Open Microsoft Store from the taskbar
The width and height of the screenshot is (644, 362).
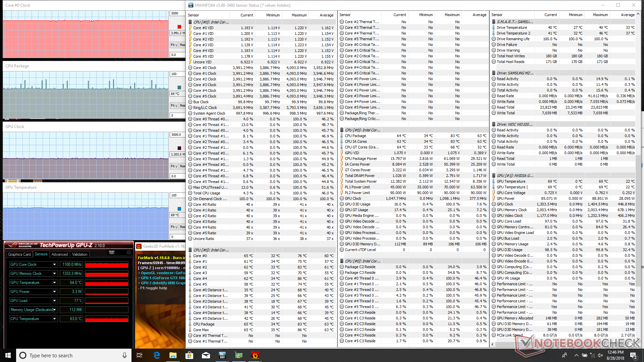190,355
